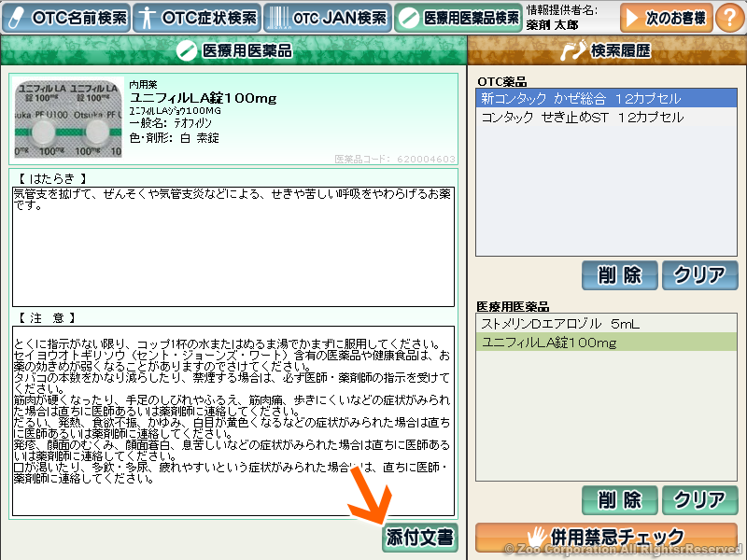Click the 医薬品コード 620004603 text
The width and height of the screenshot is (747, 560).
point(395,159)
